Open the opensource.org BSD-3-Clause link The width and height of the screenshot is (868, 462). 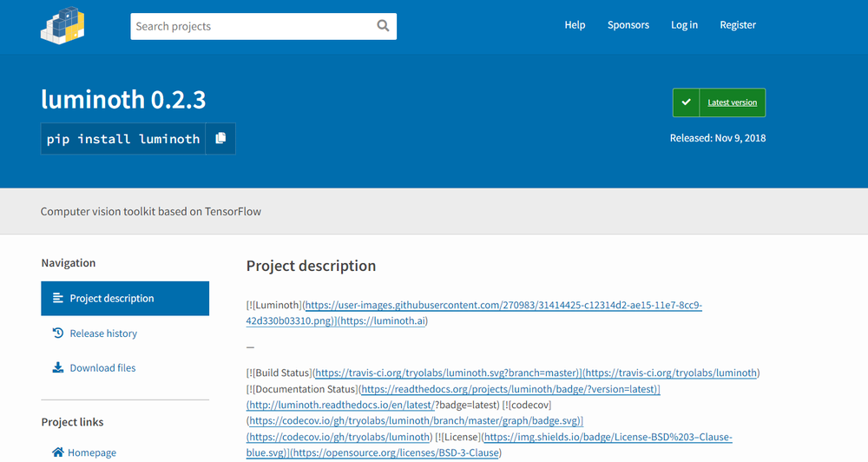pos(396,452)
